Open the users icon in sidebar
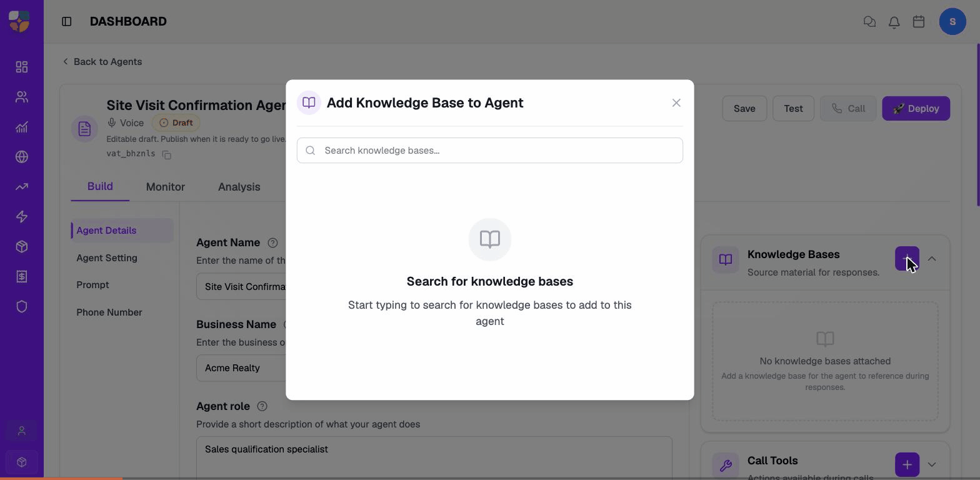 [x=22, y=97]
